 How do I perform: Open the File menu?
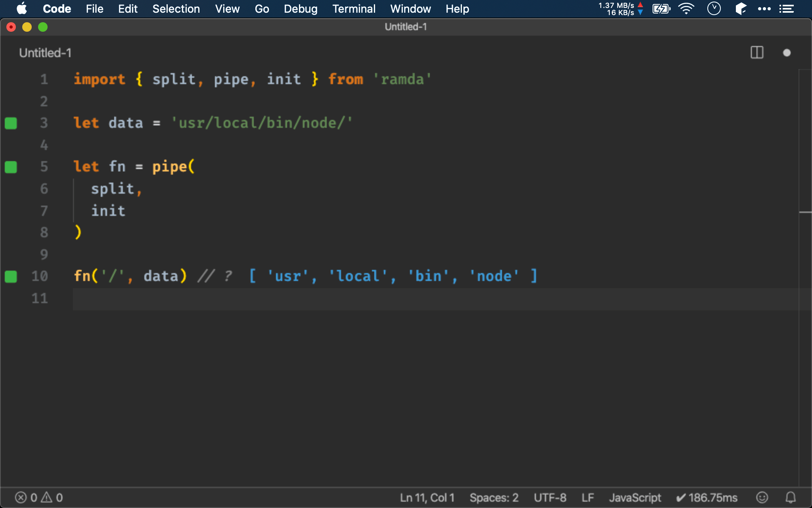click(94, 9)
